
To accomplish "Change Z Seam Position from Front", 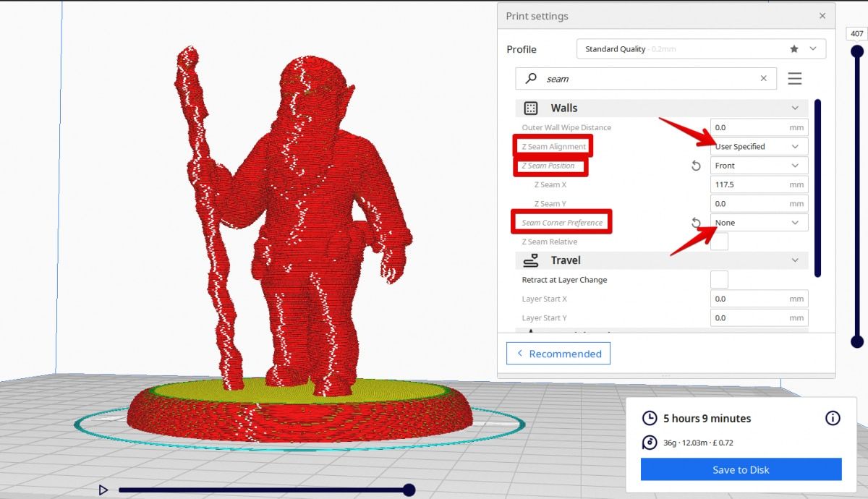I will coord(758,165).
